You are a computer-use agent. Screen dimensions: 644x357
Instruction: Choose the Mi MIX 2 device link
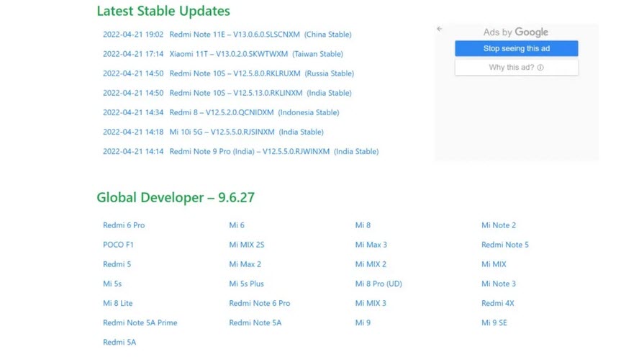371,264
